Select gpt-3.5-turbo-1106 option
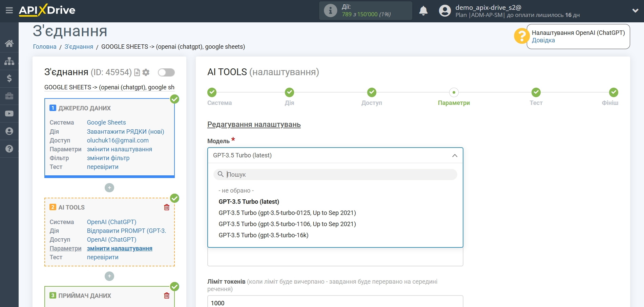Viewport: 644px width, 307px height. (287, 224)
